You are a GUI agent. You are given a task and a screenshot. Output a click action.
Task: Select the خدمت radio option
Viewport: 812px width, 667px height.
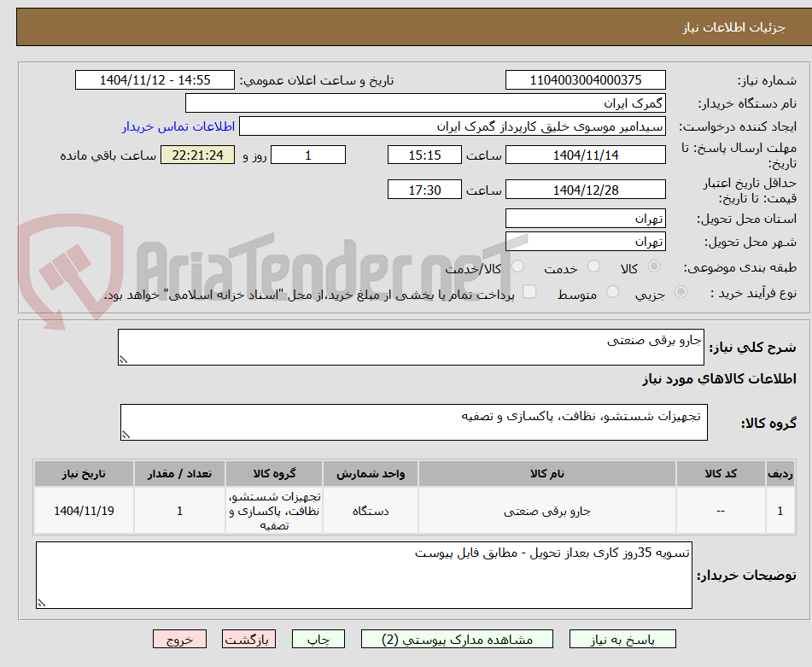(x=593, y=266)
